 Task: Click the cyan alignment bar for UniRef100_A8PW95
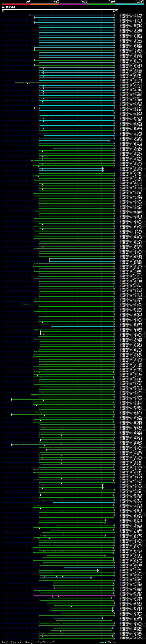pyautogui.click(x=84, y=502)
